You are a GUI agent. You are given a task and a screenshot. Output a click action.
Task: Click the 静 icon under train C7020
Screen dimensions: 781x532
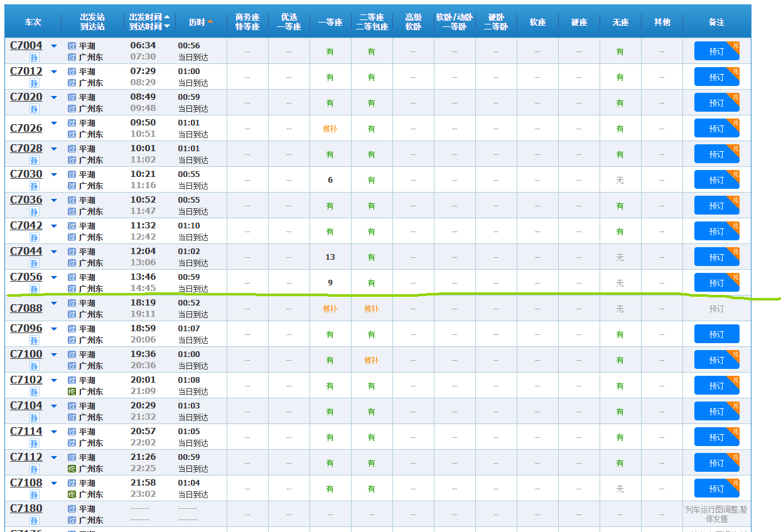[34, 109]
